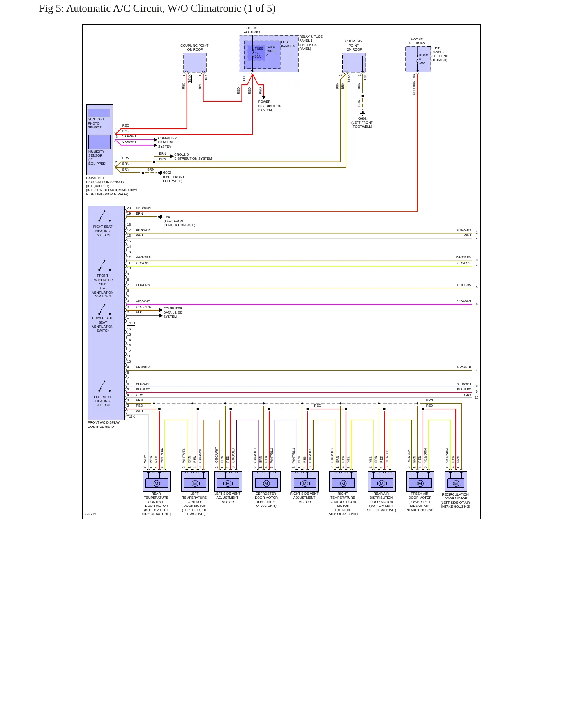Click the 'GRN/YEL' label beside pin 11
The width and height of the screenshot is (563, 728).
point(143,263)
